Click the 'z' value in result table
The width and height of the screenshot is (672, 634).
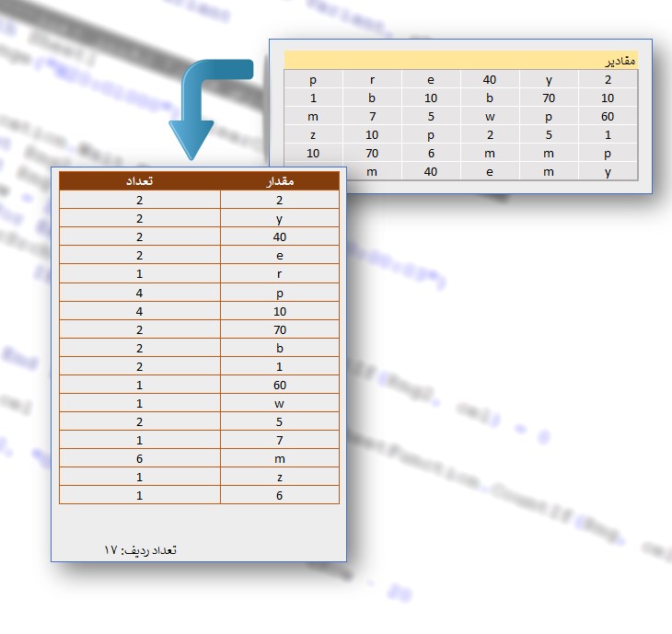click(280, 477)
